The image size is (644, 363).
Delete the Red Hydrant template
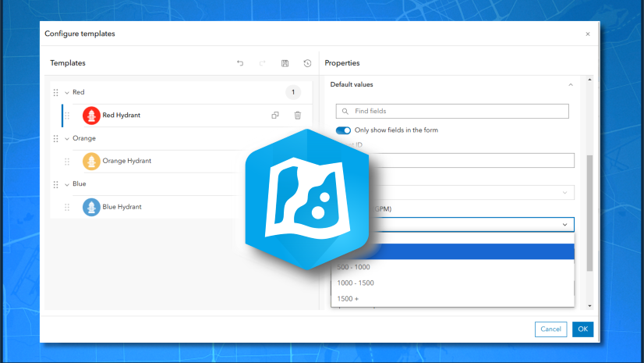click(x=297, y=115)
